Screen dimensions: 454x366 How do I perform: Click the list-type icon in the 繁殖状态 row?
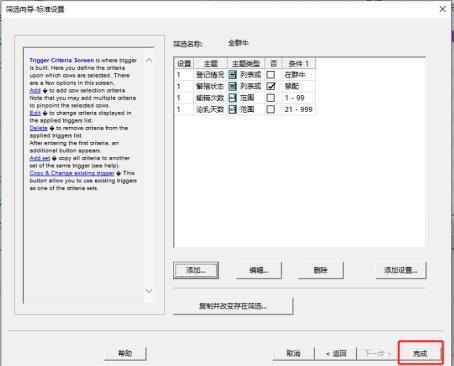tap(232, 86)
